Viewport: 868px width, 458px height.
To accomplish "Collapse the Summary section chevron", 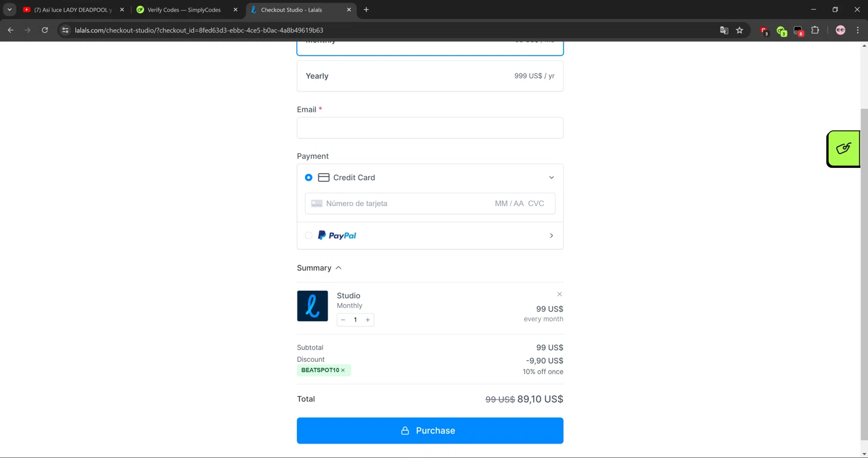I will click(x=339, y=268).
